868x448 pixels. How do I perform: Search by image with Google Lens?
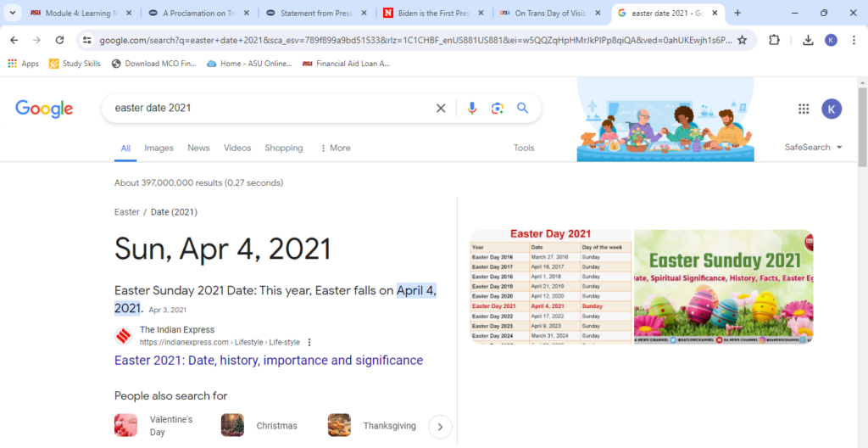click(x=497, y=108)
